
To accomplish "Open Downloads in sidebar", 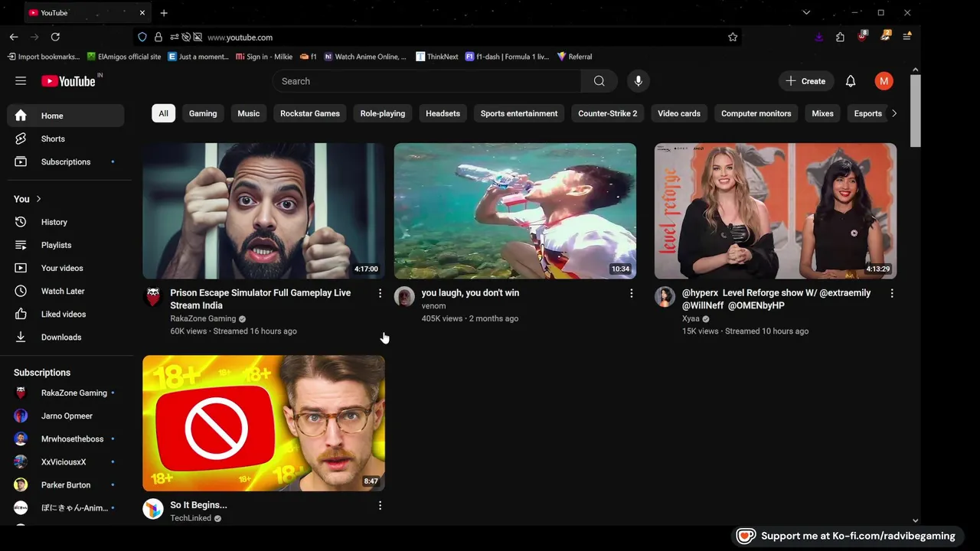I will tap(66, 337).
